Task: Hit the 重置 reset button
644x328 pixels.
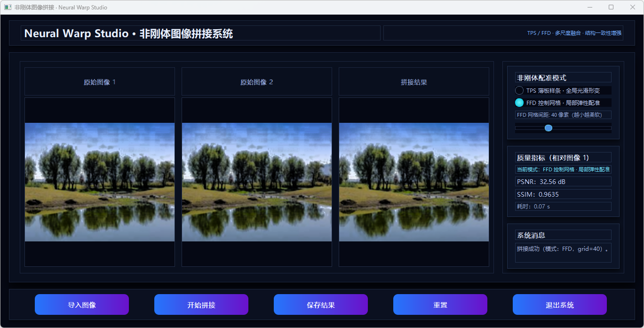Action: [x=440, y=304]
